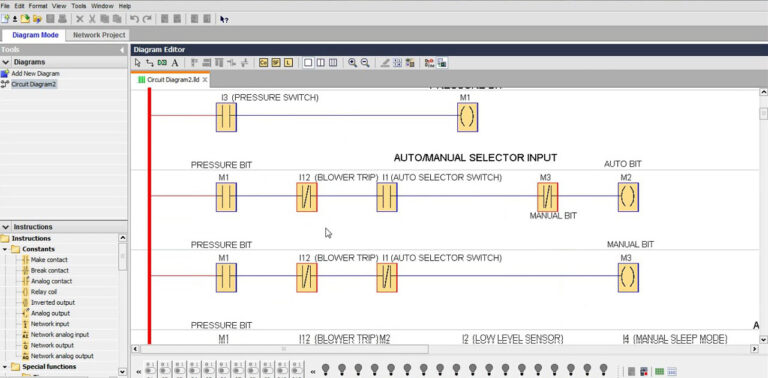Select Break contact instruction
The image size is (768, 378).
click(49, 271)
